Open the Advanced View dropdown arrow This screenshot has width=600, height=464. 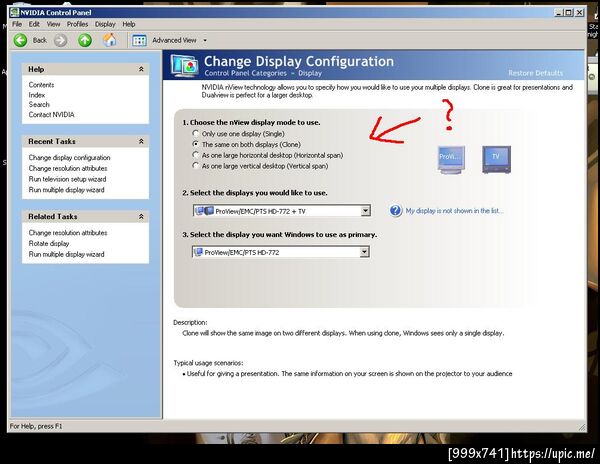[205, 41]
